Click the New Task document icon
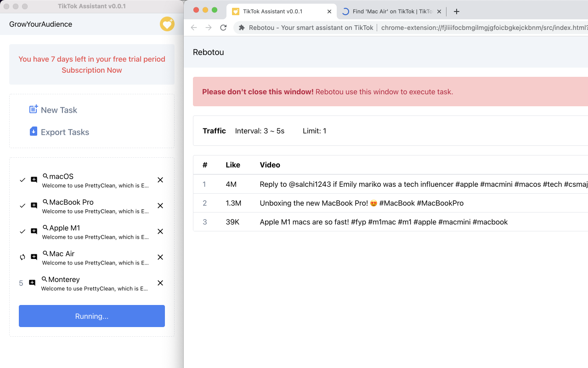Image resolution: width=588 pixels, height=368 pixels. [x=34, y=109]
